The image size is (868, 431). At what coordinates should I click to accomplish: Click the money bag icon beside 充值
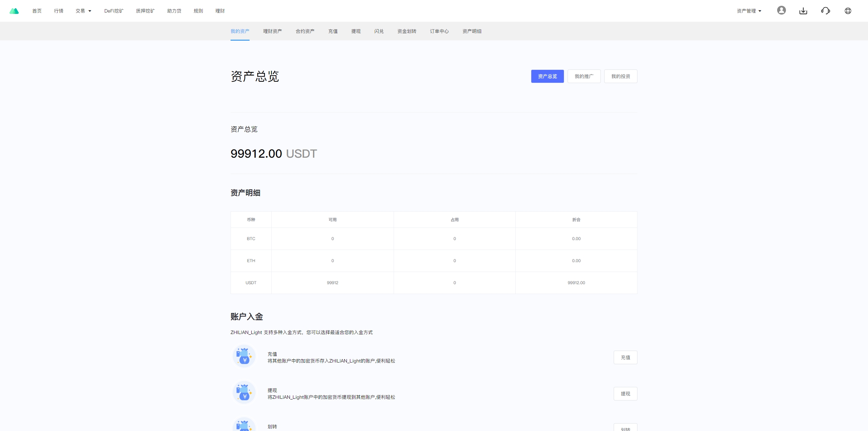pyautogui.click(x=244, y=356)
